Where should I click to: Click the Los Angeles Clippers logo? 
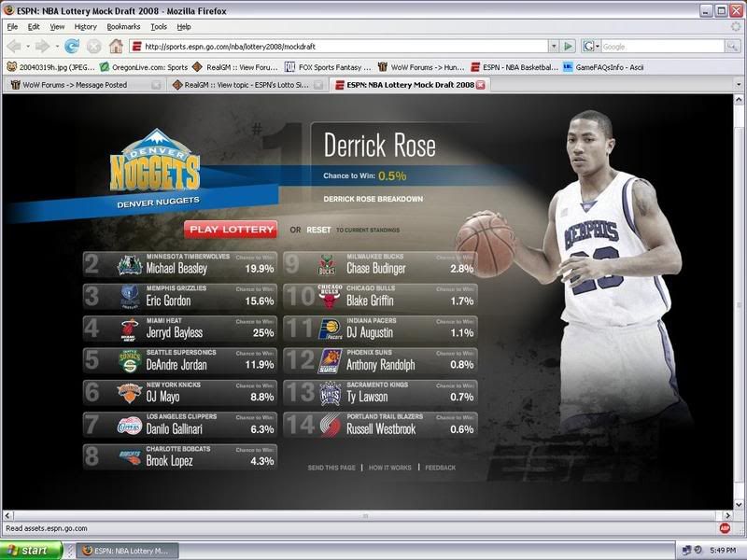point(130,426)
